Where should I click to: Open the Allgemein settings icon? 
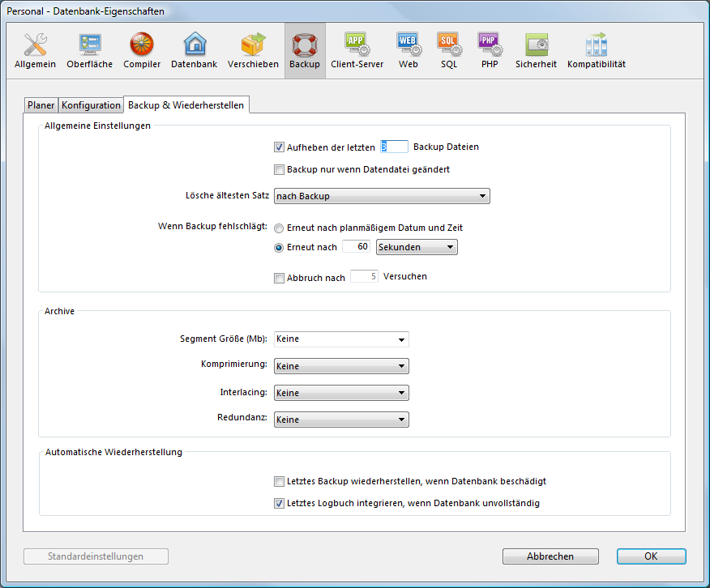(35, 50)
